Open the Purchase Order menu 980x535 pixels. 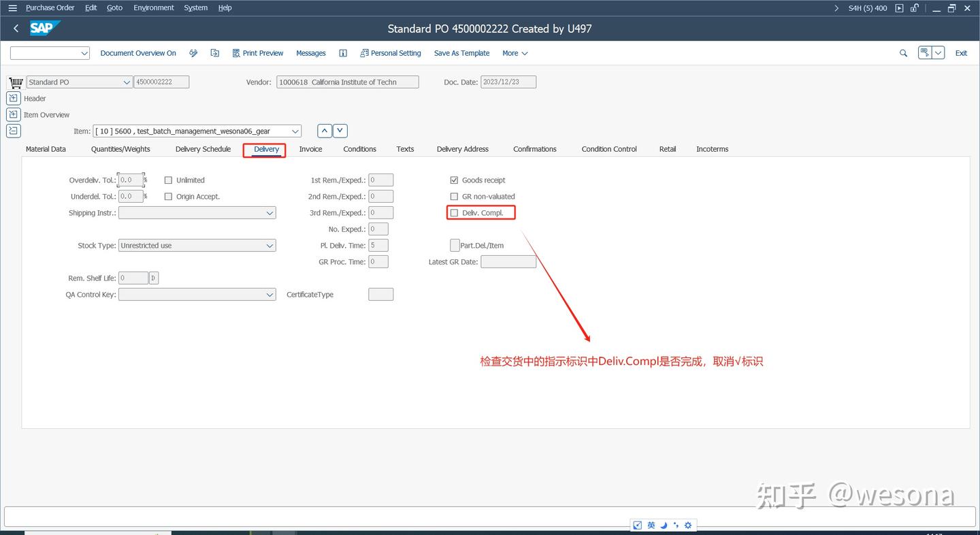coord(50,8)
